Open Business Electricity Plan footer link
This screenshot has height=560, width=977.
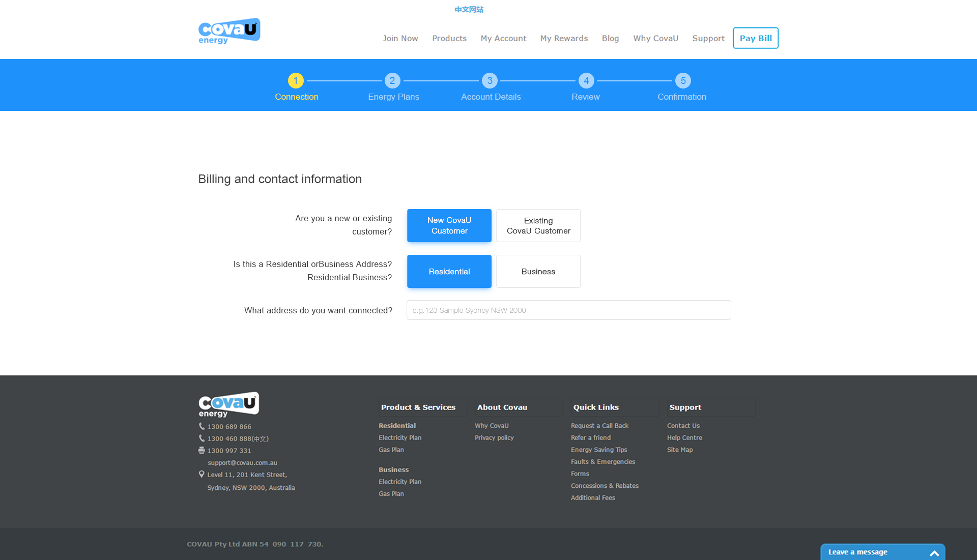[400, 482]
